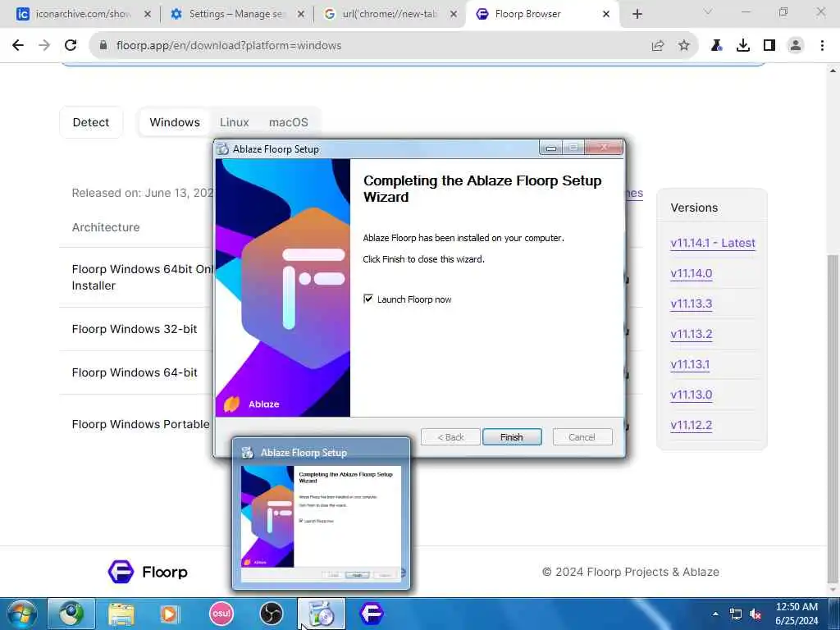The width and height of the screenshot is (840, 630).
Task: Open a new browser tab
Action: coord(637,14)
